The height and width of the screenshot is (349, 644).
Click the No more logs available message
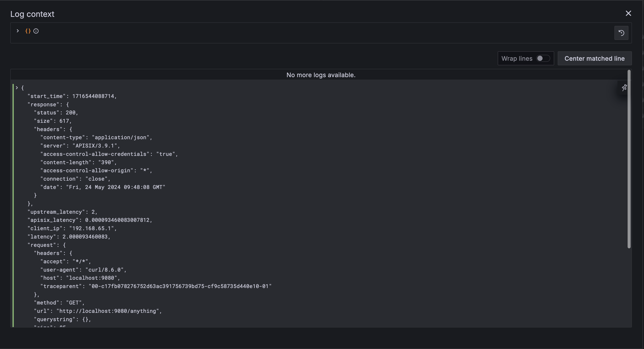(x=321, y=75)
